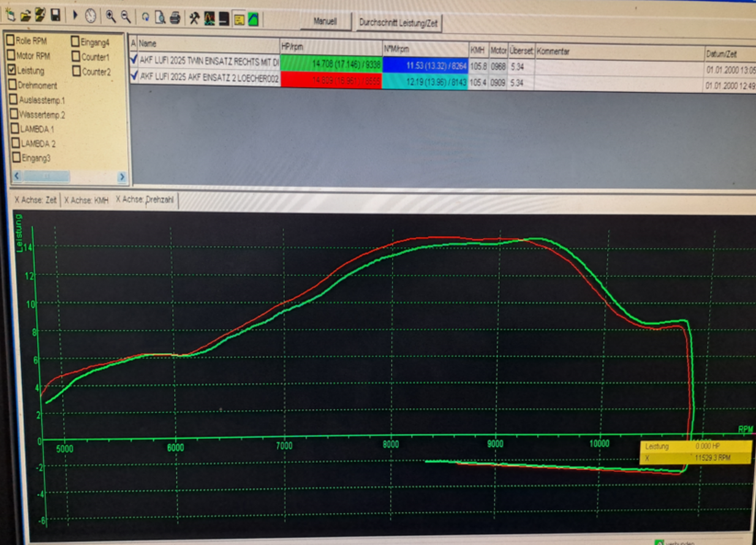The height and width of the screenshot is (545, 756).
Task: Open a file with the folder icon
Action: click(25, 17)
